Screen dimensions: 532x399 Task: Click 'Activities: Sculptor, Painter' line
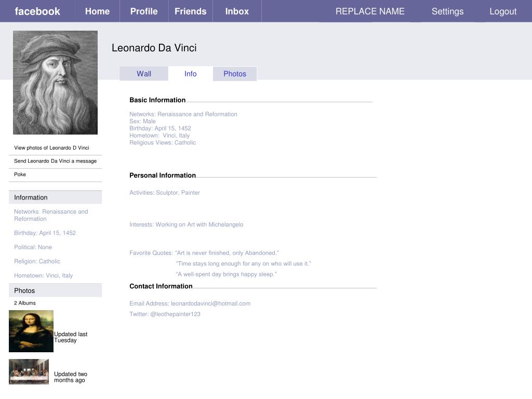[x=165, y=192]
